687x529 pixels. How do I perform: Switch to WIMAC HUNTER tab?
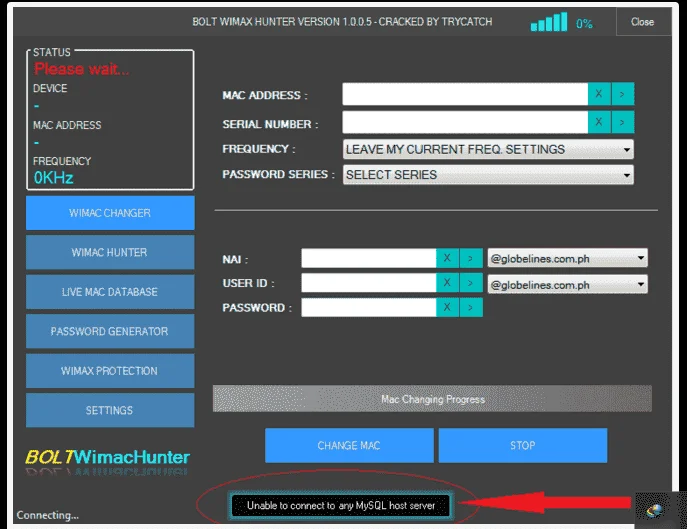coord(110,252)
